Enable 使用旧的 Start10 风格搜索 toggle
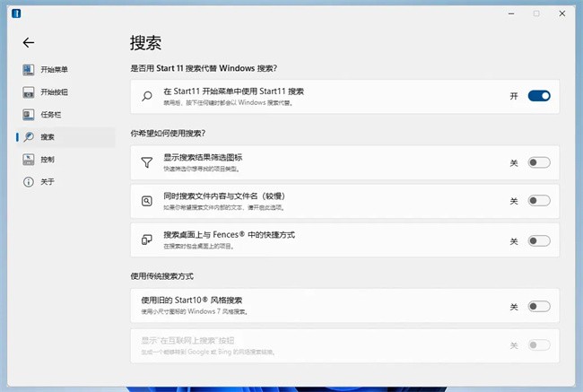 [x=539, y=307]
